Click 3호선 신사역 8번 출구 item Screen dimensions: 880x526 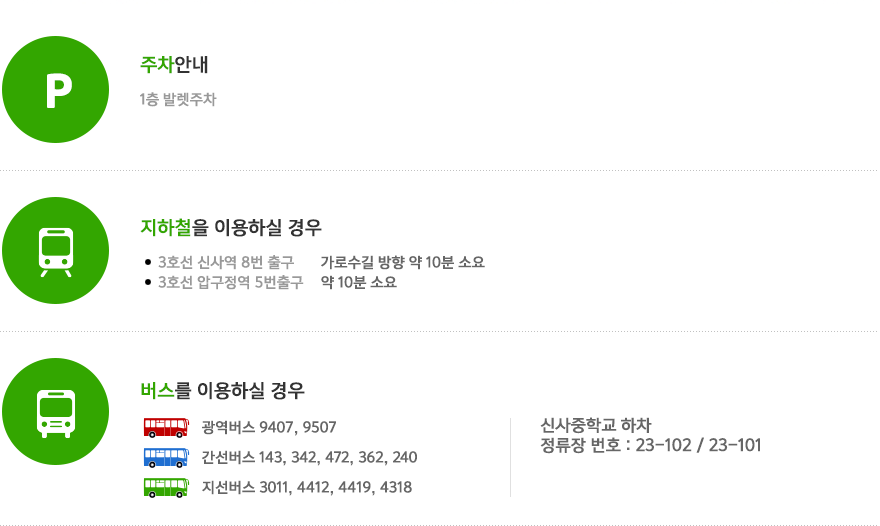coord(226,262)
